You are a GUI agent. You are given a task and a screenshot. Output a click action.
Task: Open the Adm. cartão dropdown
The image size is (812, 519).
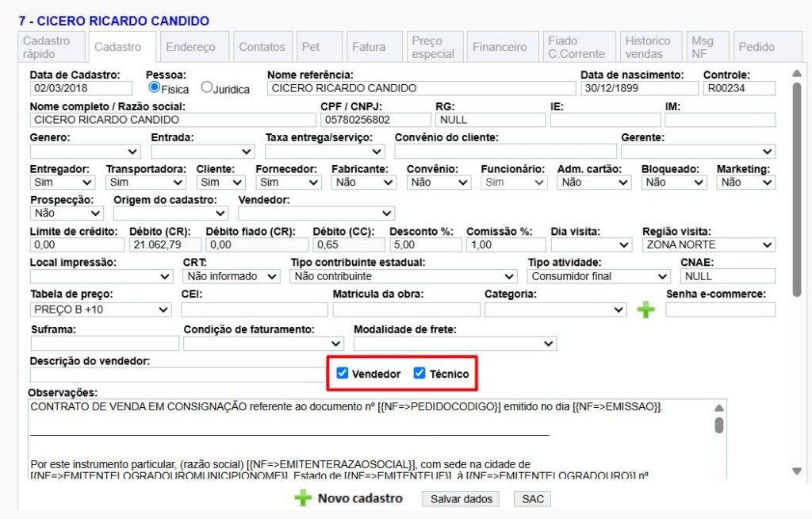(x=594, y=183)
